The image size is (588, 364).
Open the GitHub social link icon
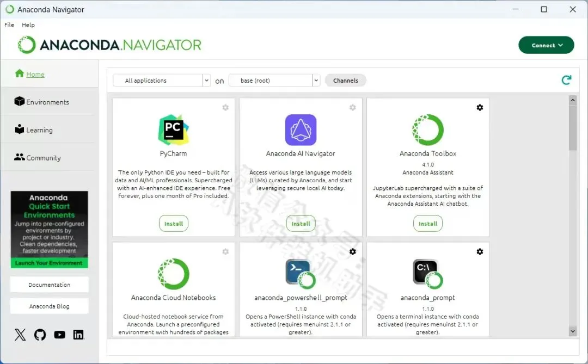[x=40, y=335]
